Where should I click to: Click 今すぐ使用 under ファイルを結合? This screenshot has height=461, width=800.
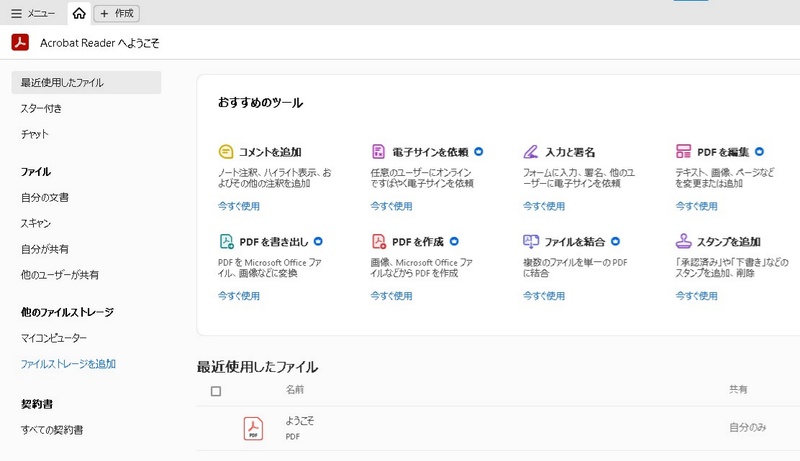coord(544,296)
